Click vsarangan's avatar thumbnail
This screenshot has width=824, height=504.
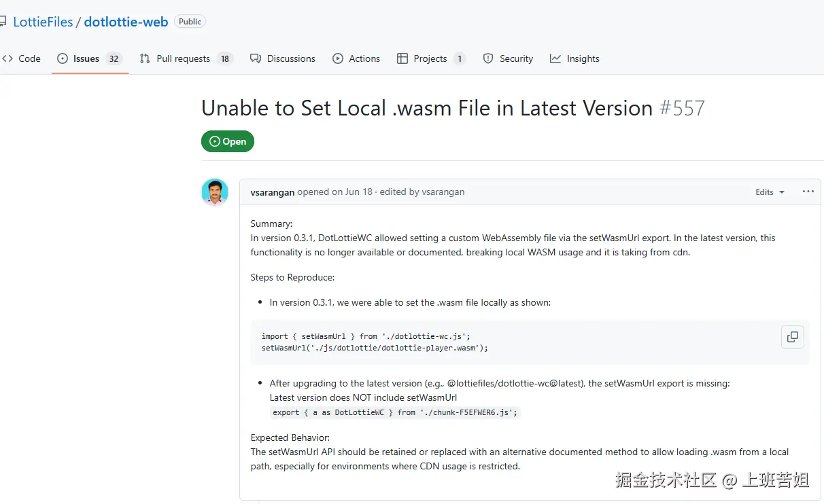pos(215,192)
